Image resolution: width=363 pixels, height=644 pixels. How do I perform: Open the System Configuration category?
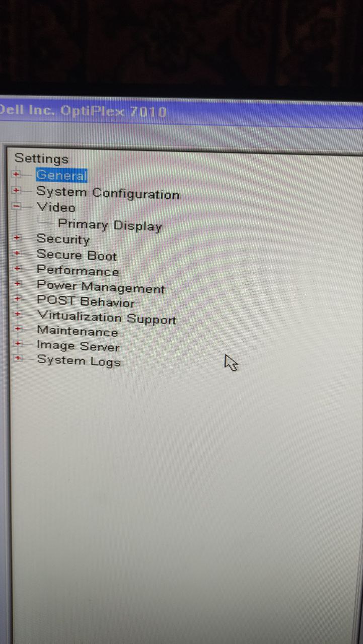(x=108, y=193)
